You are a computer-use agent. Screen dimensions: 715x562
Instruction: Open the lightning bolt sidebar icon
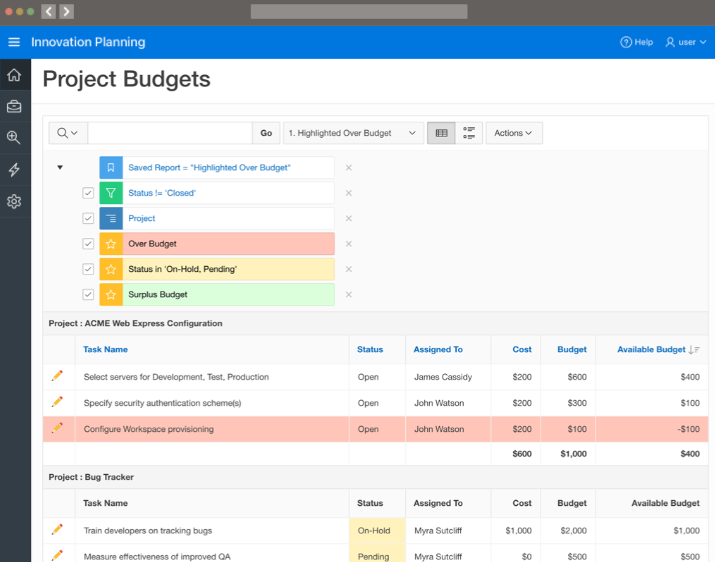(14, 169)
